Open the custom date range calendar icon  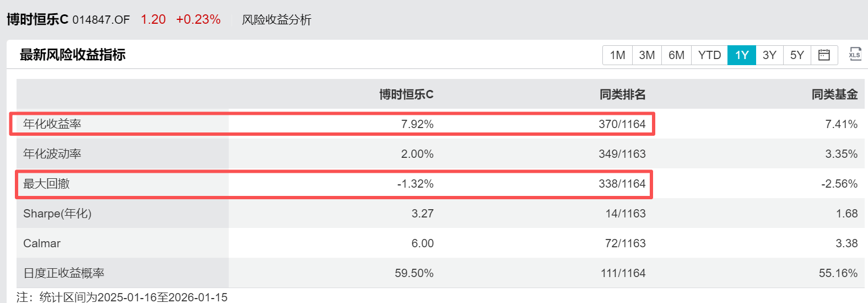coord(824,55)
